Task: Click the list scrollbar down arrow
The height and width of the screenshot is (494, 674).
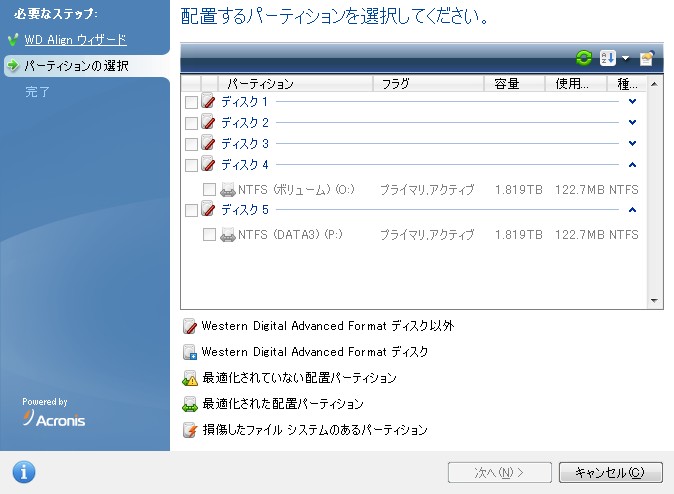Action: (654, 301)
